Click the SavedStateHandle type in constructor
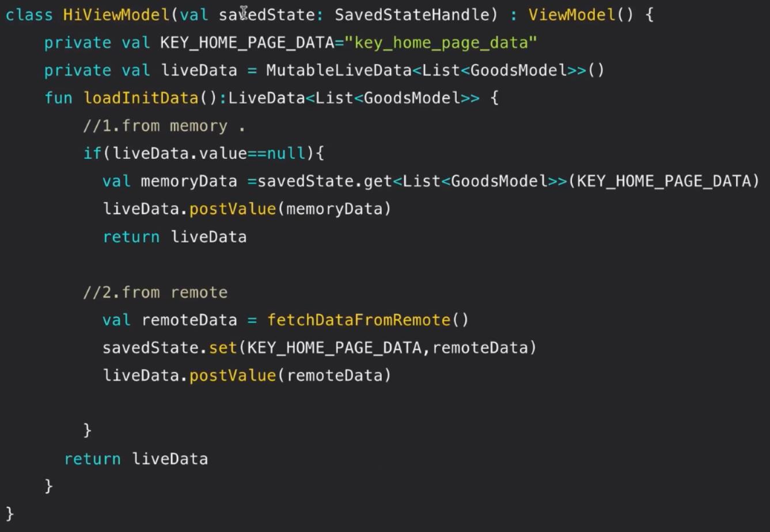Screen dimensions: 770x532 411,14
